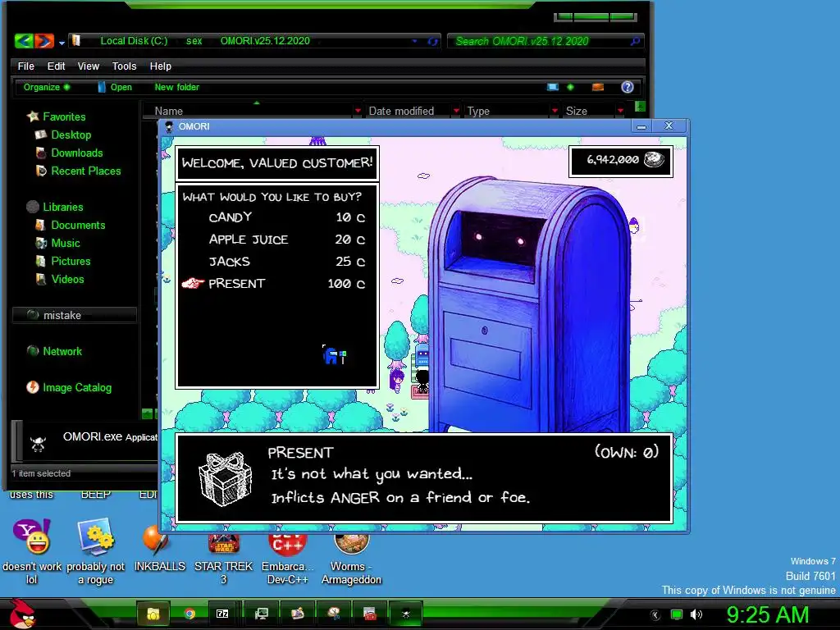Open the Tools menu
Viewport: 840px width, 630px height.
[124, 66]
